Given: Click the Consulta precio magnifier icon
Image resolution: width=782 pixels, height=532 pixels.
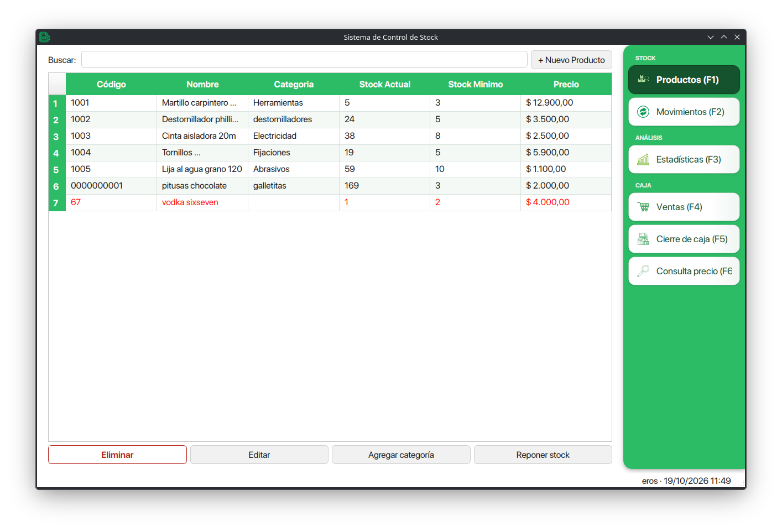Looking at the screenshot, I should (x=643, y=271).
